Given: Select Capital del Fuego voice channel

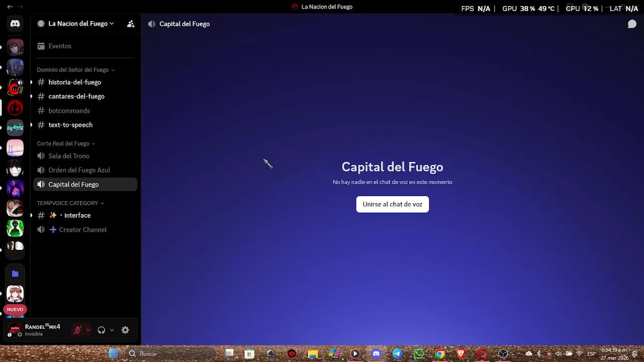Looking at the screenshot, I should [86, 185].
